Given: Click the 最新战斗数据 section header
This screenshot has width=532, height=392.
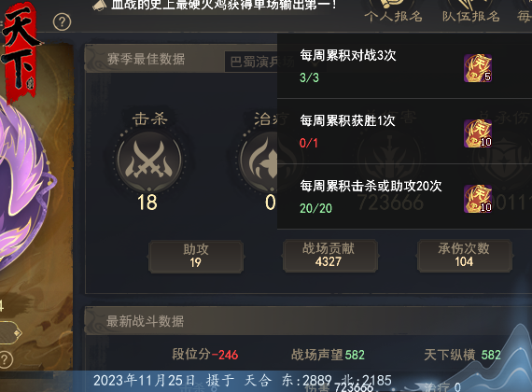Looking at the screenshot, I should 146,321.
